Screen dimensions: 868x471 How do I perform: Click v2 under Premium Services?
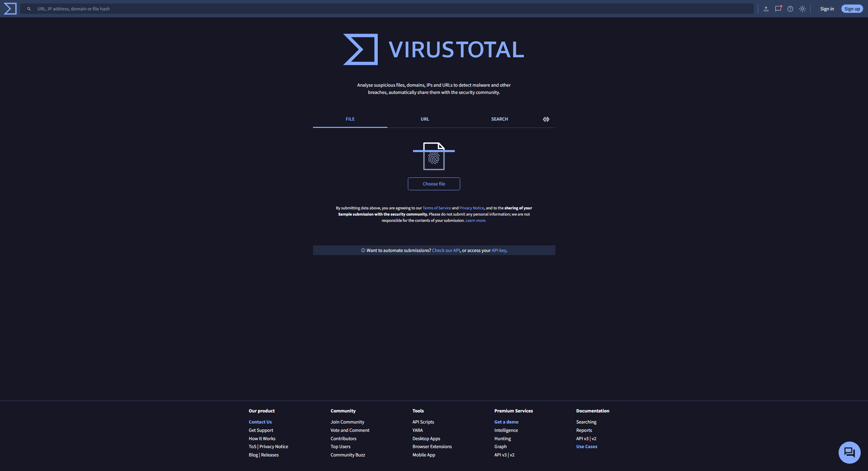tap(512, 455)
